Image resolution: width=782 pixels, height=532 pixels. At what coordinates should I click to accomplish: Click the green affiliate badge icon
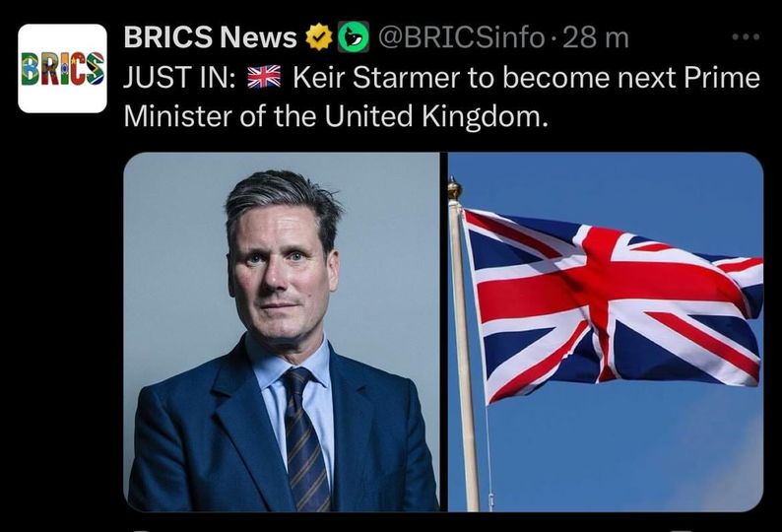tap(354, 36)
